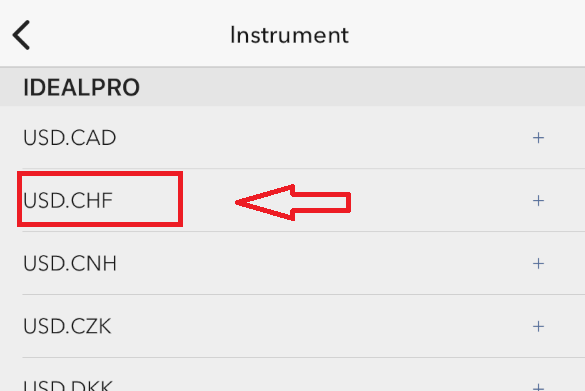Click the Instrument page title
The width and height of the screenshot is (585, 391).
290,35
